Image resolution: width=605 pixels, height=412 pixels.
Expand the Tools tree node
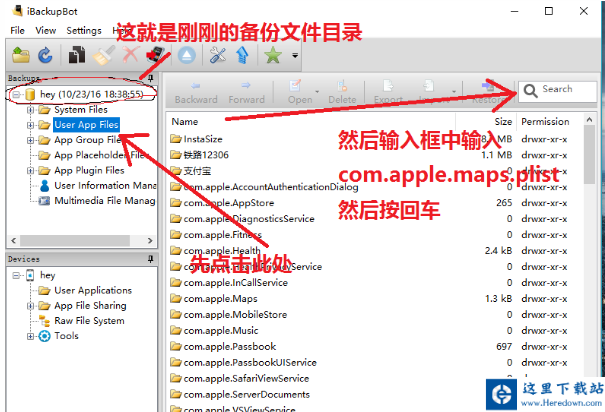coord(30,336)
